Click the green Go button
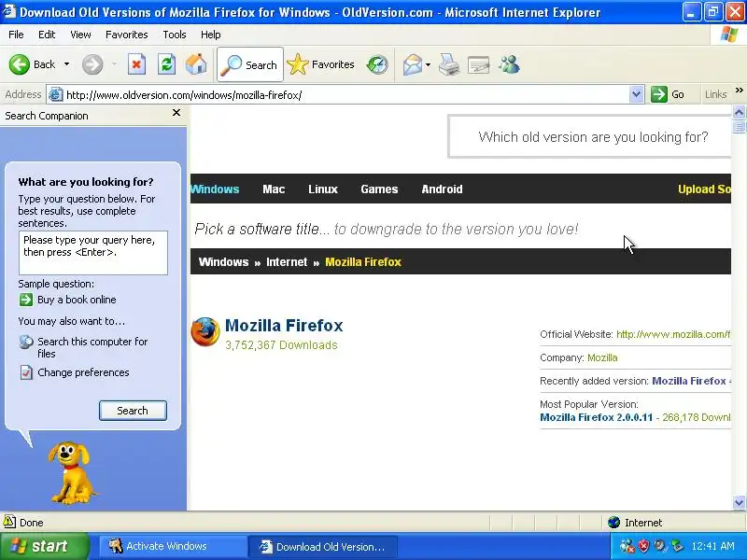Viewport: 747px width, 560px height. [668, 94]
